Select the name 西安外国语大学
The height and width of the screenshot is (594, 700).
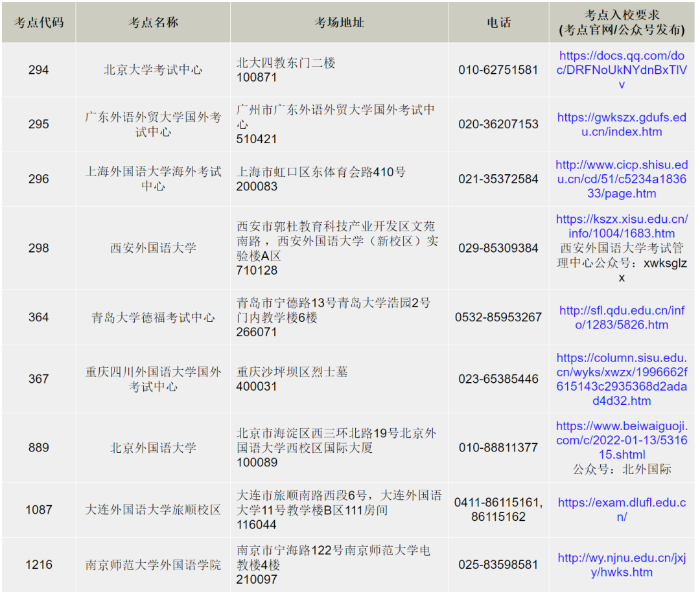[x=153, y=248]
